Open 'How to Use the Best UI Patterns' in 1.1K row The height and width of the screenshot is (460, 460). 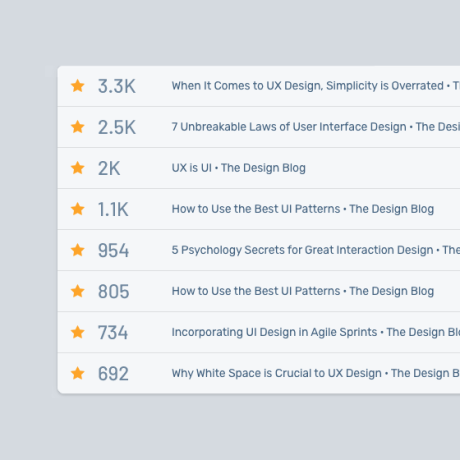303,209
